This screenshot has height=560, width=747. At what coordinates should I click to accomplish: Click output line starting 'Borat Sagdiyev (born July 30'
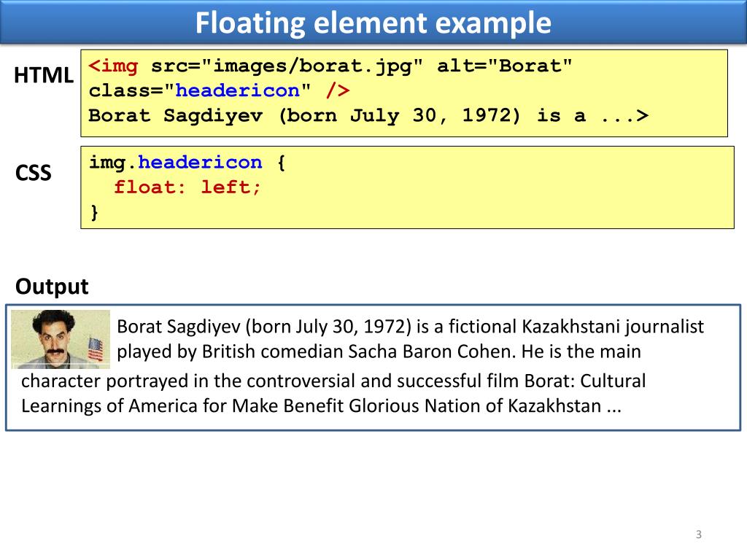click(410, 327)
